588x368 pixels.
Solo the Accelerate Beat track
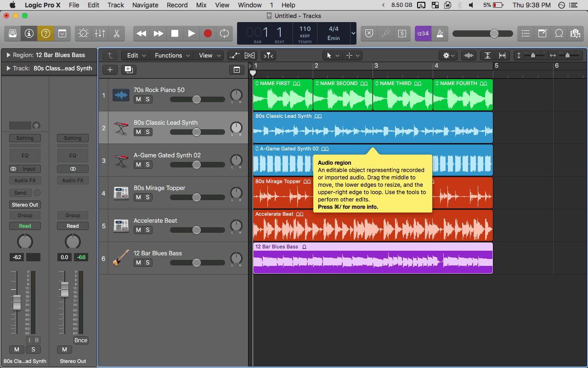[x=148, y=230]
